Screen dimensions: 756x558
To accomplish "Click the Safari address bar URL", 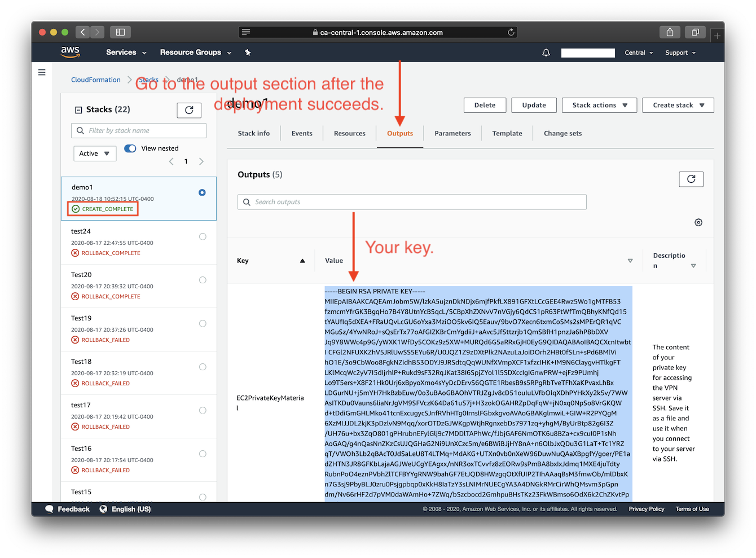I will pyautogui.click(x=381, y=33).
